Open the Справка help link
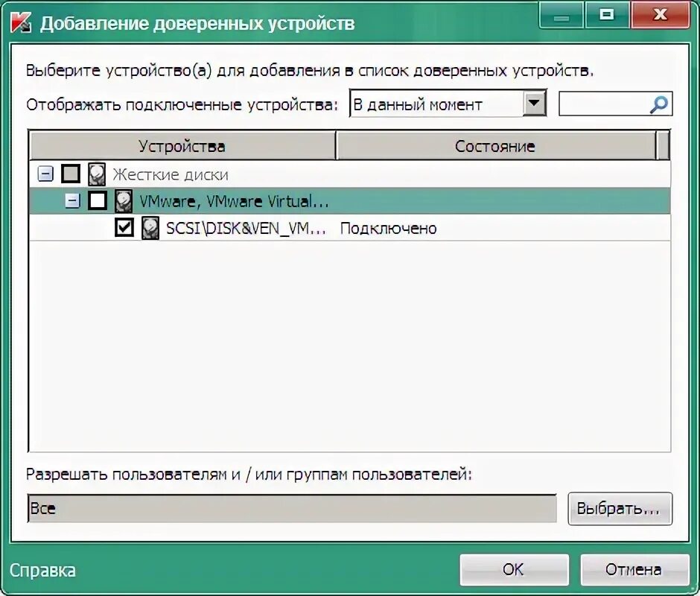 point(43,571)
